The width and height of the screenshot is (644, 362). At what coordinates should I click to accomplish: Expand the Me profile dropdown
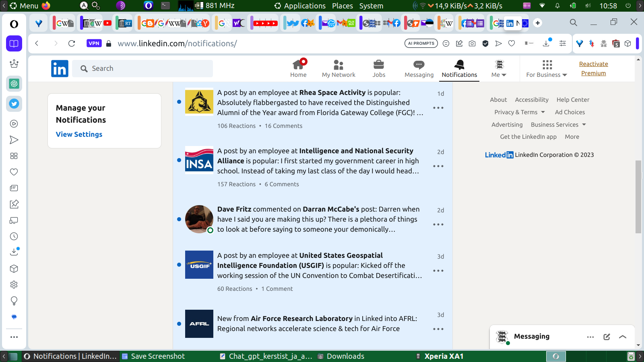[x=499, y=68]
